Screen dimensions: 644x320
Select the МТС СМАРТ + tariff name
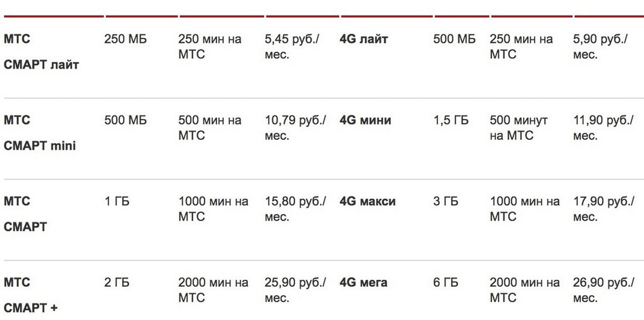point(31,295)
